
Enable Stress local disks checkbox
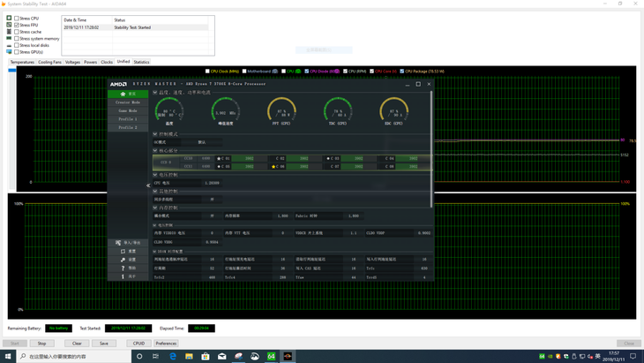pyautogui.click(x=17, y=45)
